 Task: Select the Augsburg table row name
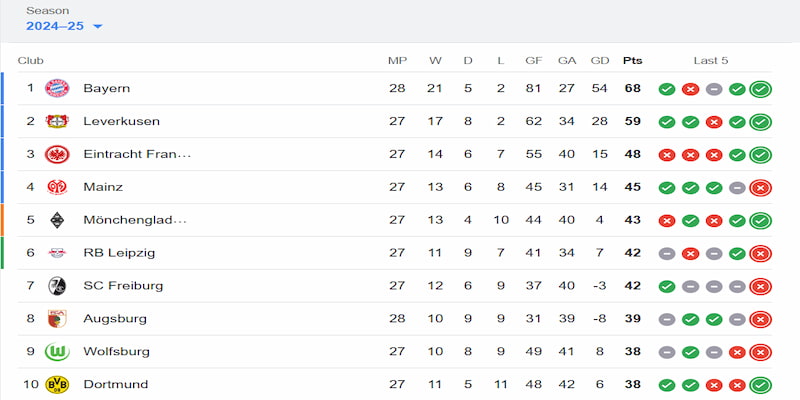coord(115,319)
